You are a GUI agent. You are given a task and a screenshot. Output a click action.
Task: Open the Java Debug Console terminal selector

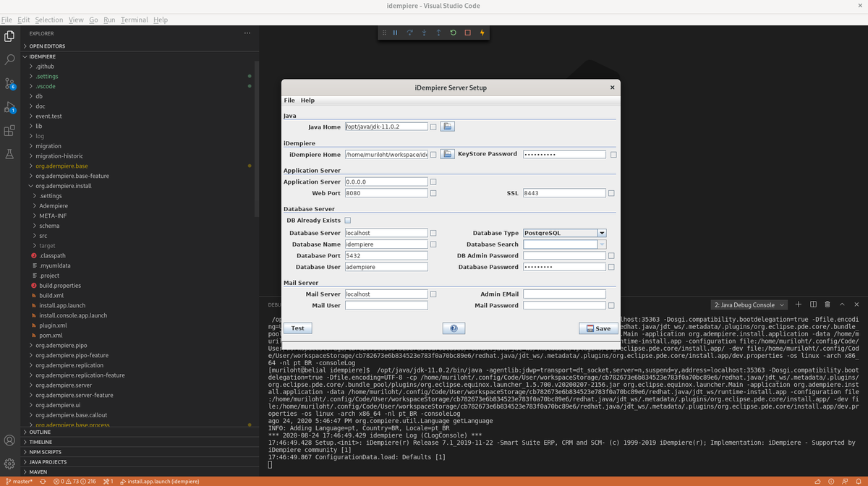coord(748,305)
